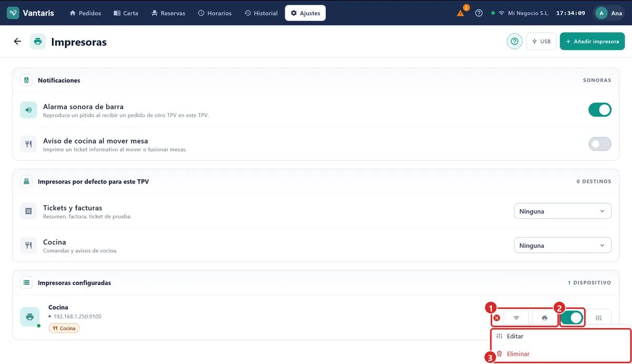Viewport: 632px width, 364px height.
Task: Disable the Alarma sonora de barra toggle
Action: point(600,110)
